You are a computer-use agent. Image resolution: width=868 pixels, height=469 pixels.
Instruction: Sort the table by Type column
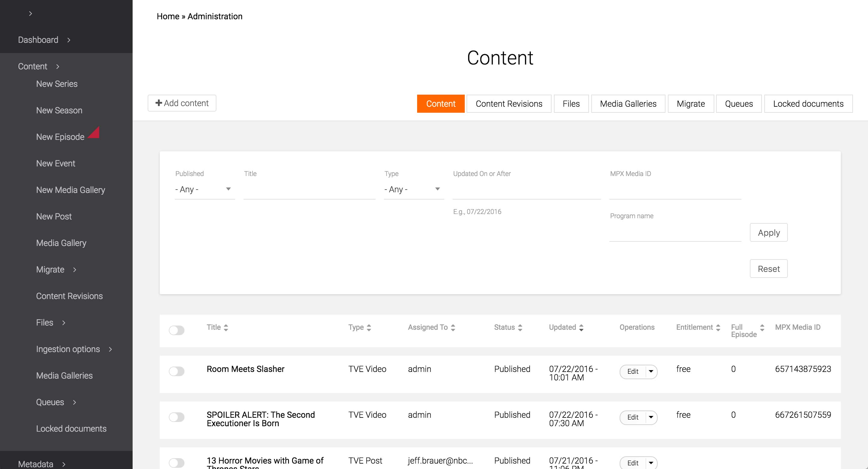click(369, 328)
